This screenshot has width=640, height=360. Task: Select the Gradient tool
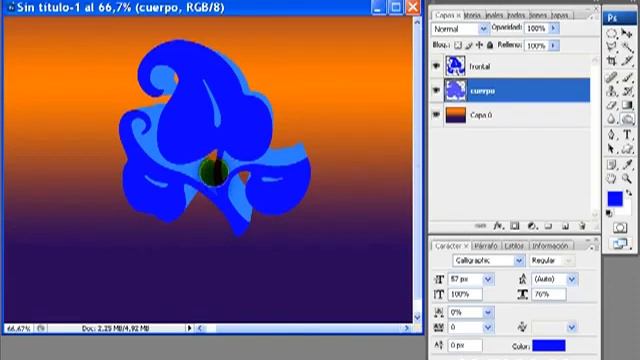coord(627,105)
